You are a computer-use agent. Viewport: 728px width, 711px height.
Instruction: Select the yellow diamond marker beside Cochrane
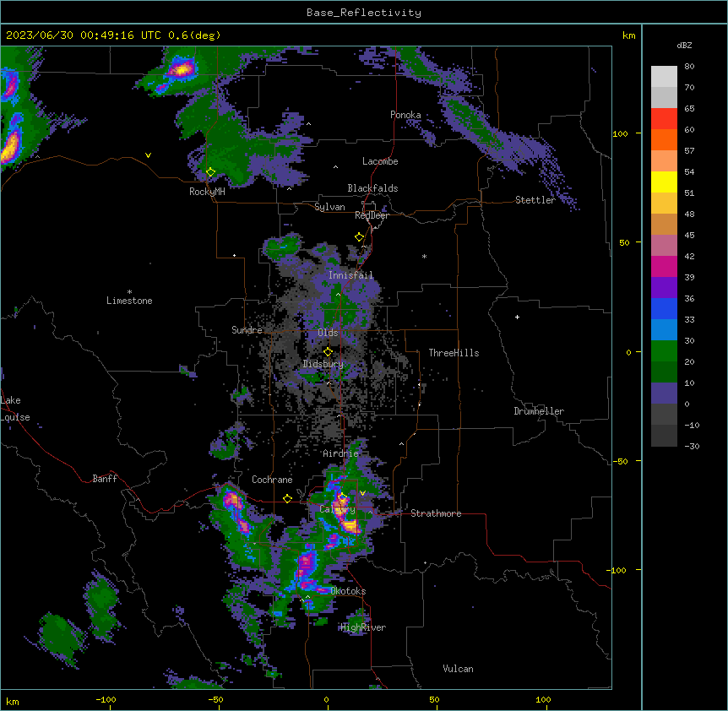tap(287, 498)
